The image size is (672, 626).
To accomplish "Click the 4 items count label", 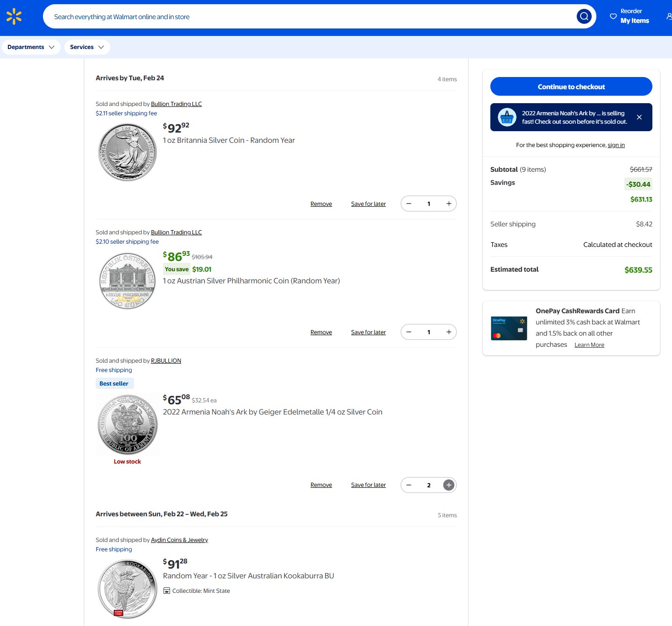I will pyautogui.click(x=447, y=79).
